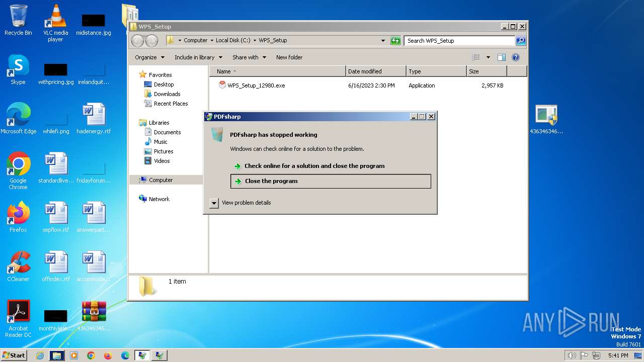
Task: Select the Favorites group in navigation pane
Action: [160, 75]
